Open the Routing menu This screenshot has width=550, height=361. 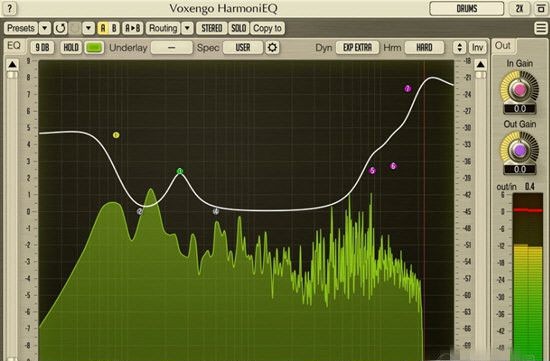coord(163,28)
